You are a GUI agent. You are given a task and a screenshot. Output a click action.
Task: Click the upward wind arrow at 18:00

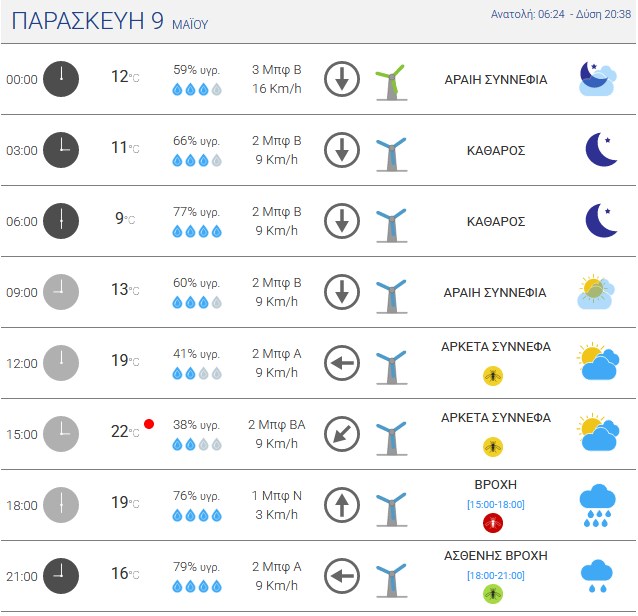[x=342, y=505]
